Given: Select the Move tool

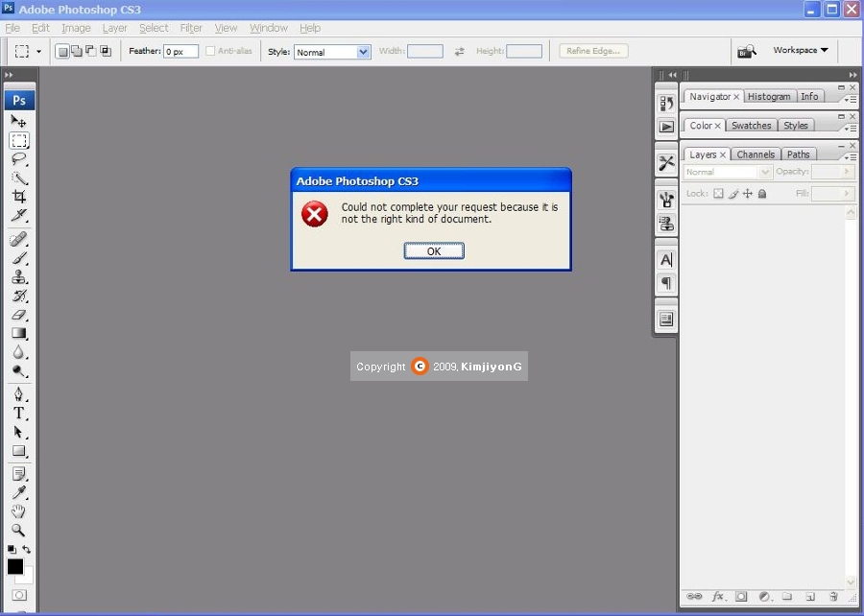Looking at the screenshot, I should (18, 121).
